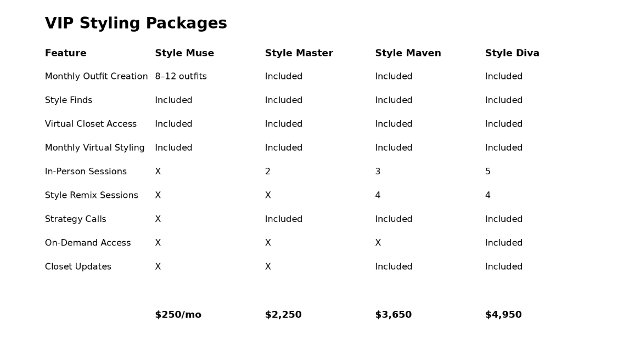Select the Style Master column header
This screenshot has height=364, width=629.
click(299, 53)
